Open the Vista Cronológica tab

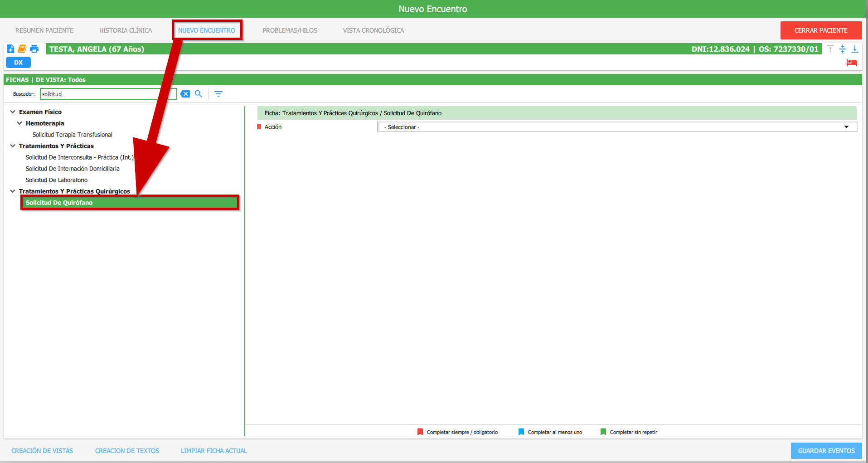[373, 30]
